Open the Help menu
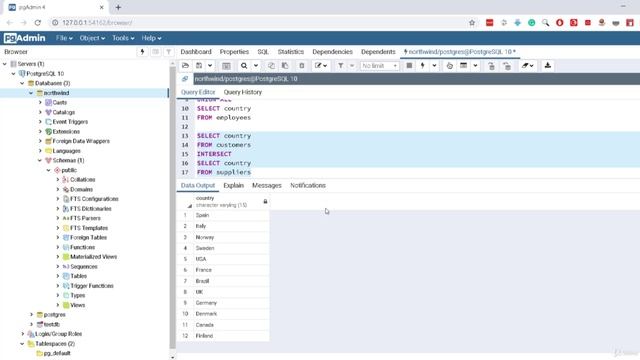The width and height of the screenshot is (640, 360). (151, 38)
